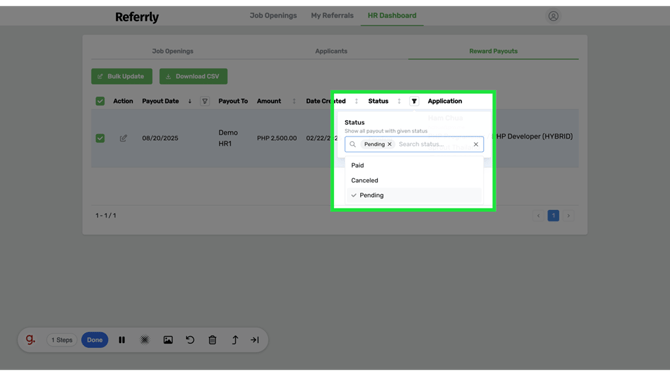Switch to the Applicants tab
The height and width of the screenshot is (376, 670).
pyautogui.click(x=331, y=51)
